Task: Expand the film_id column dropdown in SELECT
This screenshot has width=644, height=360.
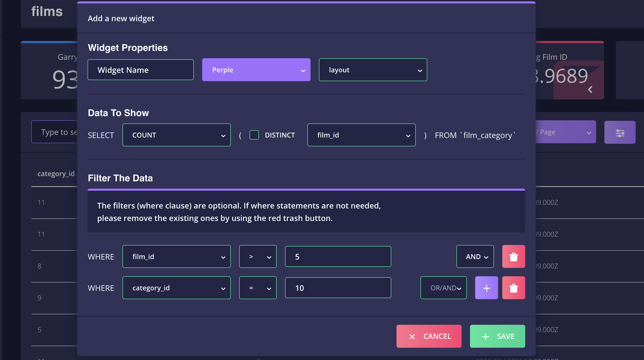Action: 361,135
